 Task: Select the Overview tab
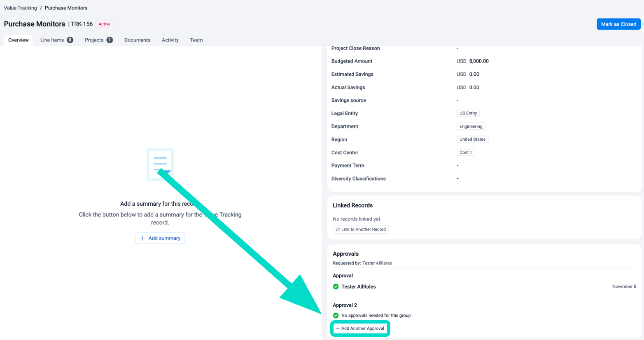coord(19,40)
